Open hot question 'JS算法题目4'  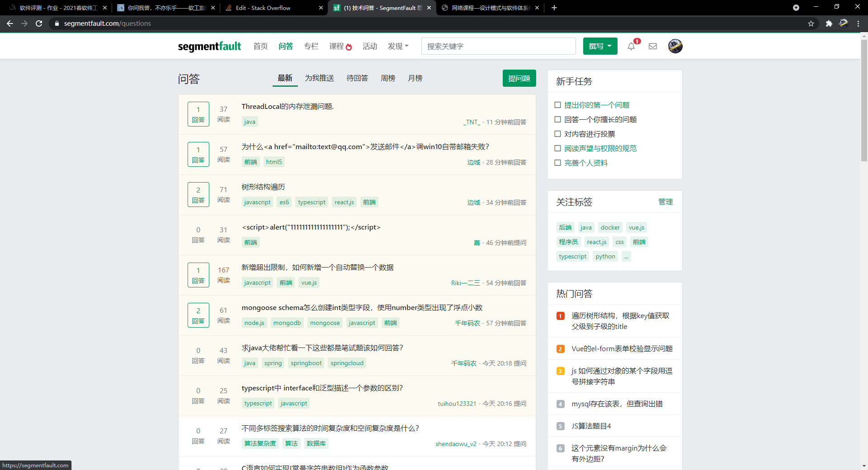click(x=591, y=426)
